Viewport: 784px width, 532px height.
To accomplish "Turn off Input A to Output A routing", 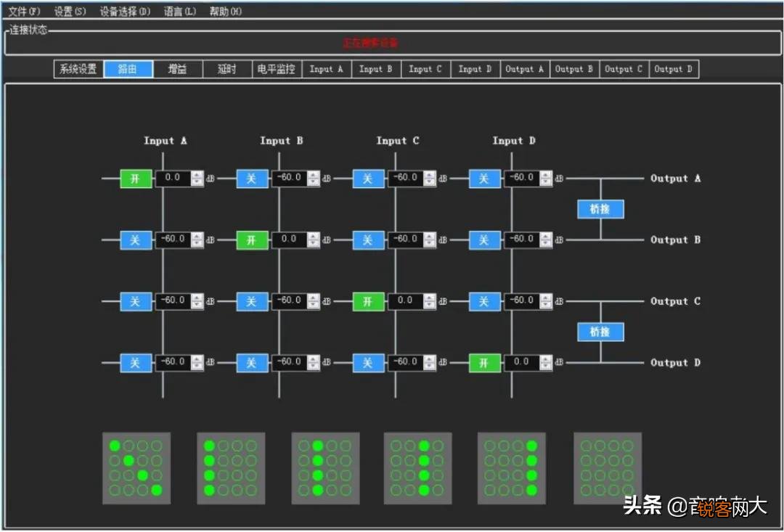I will click(136, 179).
